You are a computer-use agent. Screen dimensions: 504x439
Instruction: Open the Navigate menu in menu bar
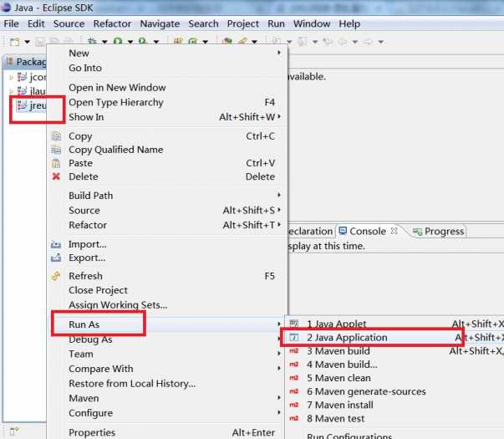click(160, 23)
